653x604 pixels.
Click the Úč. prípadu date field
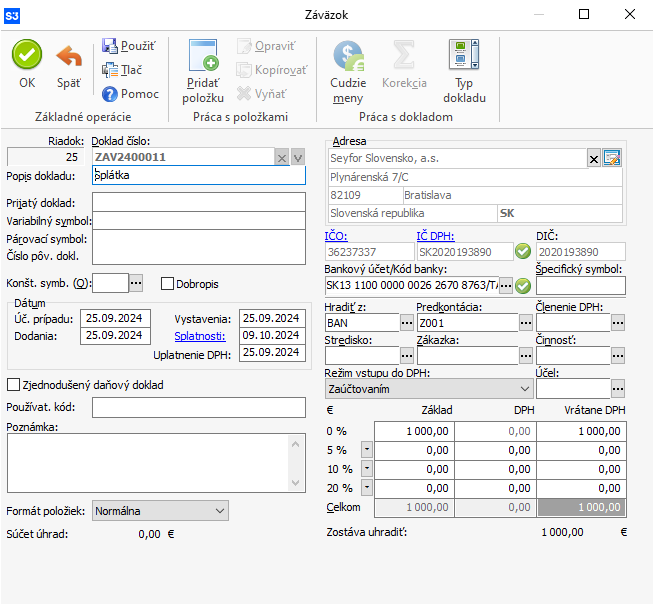click(115, 318)
